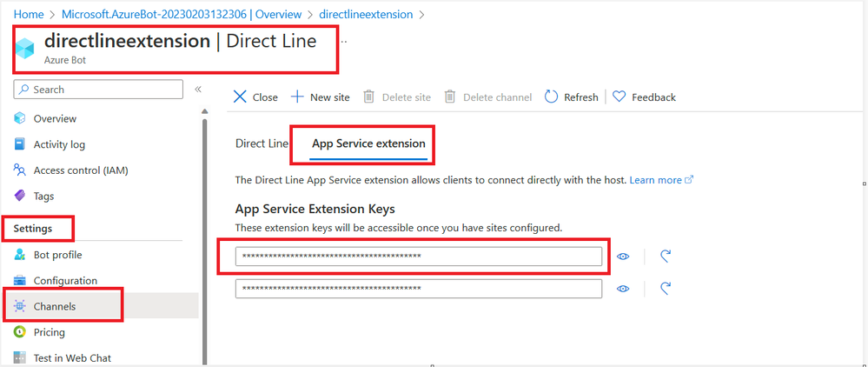Click the Feedback toolbar button
This screenshot has width=868, height=367.
click(x=645, y=97)
